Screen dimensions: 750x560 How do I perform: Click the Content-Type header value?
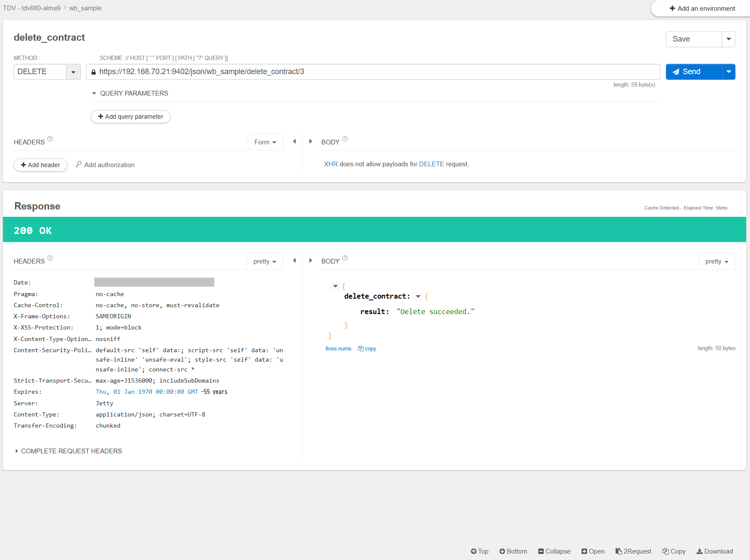pyautogui.click(x=150, y=415)
